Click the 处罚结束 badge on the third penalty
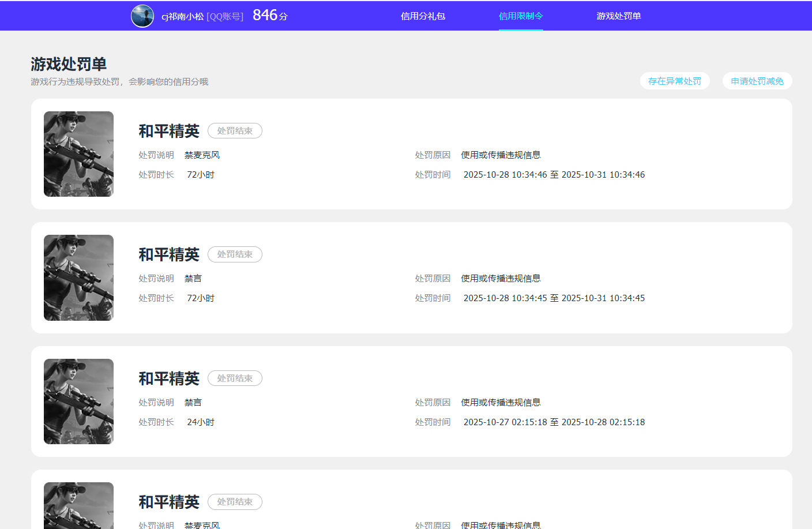The height and width of the screenshot is (529, 812). click(235, 378)
